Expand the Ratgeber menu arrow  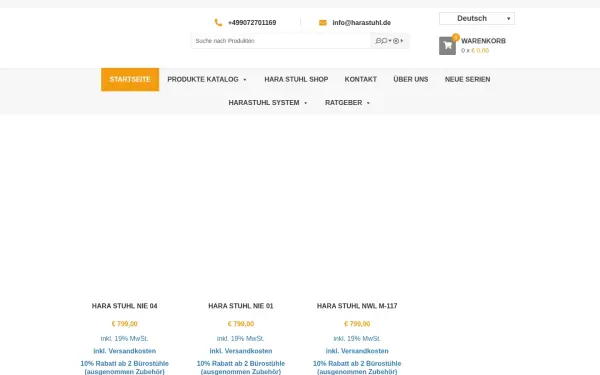(368, 103)
